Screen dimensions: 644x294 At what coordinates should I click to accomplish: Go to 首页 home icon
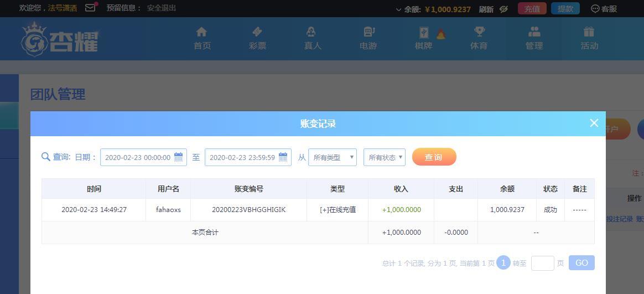click(x=201, y=32)
